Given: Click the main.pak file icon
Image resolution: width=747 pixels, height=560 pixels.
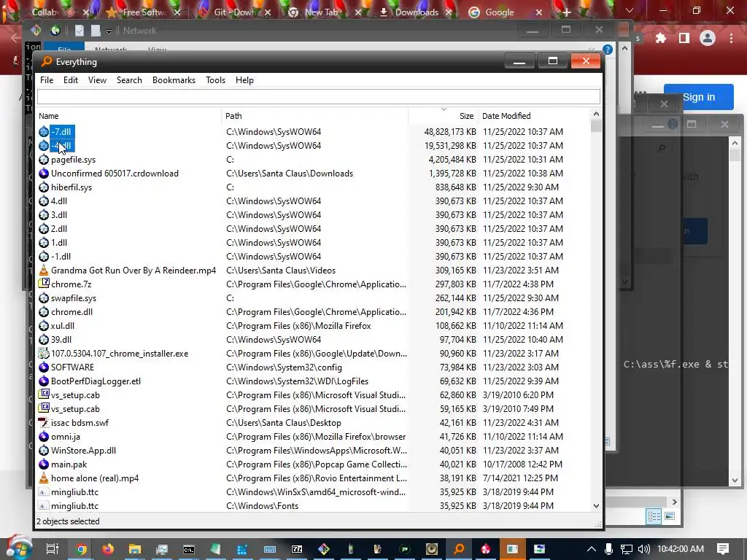Looking at the screenshot, I should point(44,464).
